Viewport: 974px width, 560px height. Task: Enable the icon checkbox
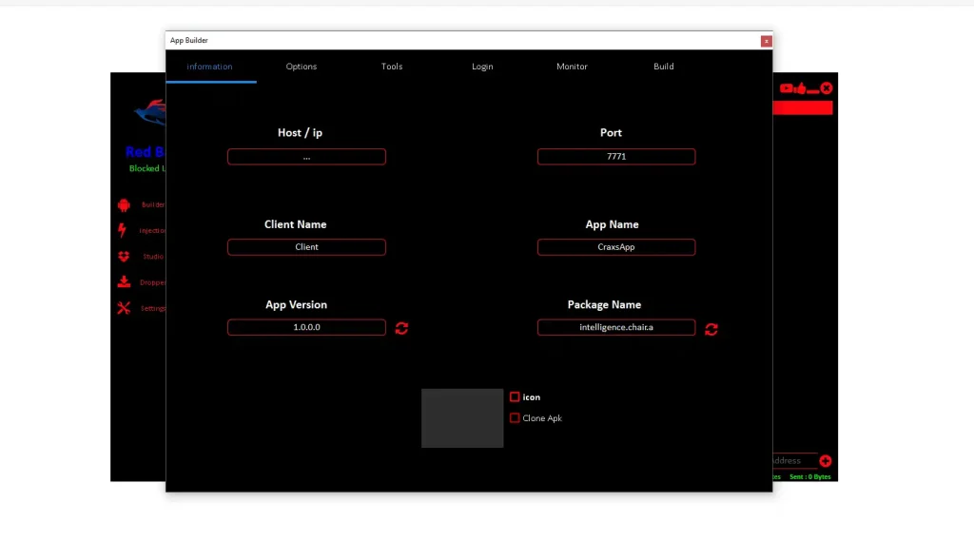(515, 396)
